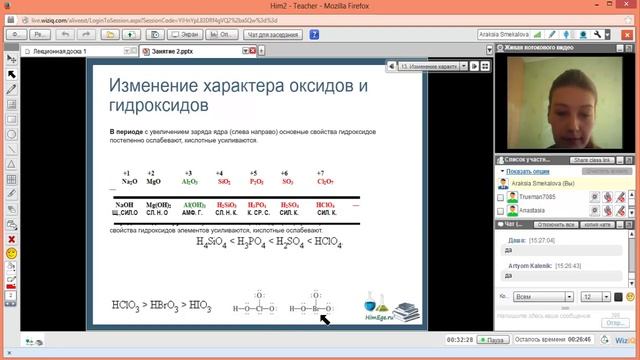This screenshot has width=640, height=360.
Task: Toggle the slide thumbnail grid view button
Action: point(485,66)
